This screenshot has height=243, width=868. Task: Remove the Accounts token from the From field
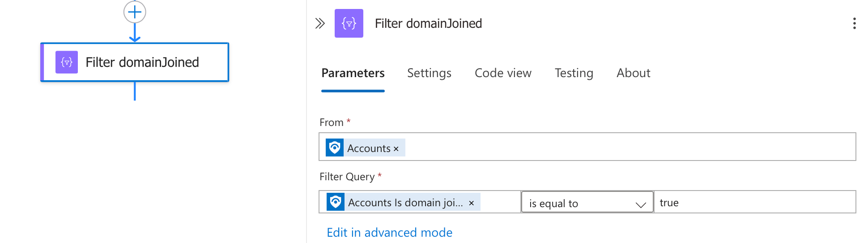(396, 149)
